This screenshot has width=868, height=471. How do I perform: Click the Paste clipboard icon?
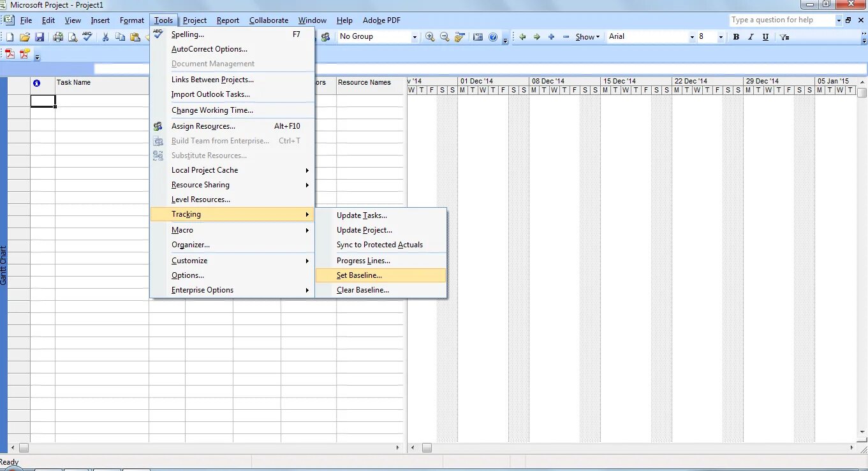(135, 37)
